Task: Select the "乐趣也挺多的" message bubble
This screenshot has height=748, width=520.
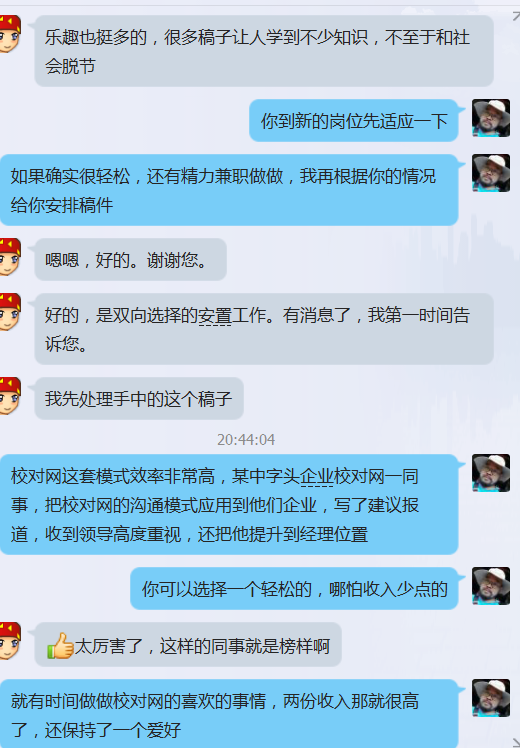Action: [x=264, y=51]
